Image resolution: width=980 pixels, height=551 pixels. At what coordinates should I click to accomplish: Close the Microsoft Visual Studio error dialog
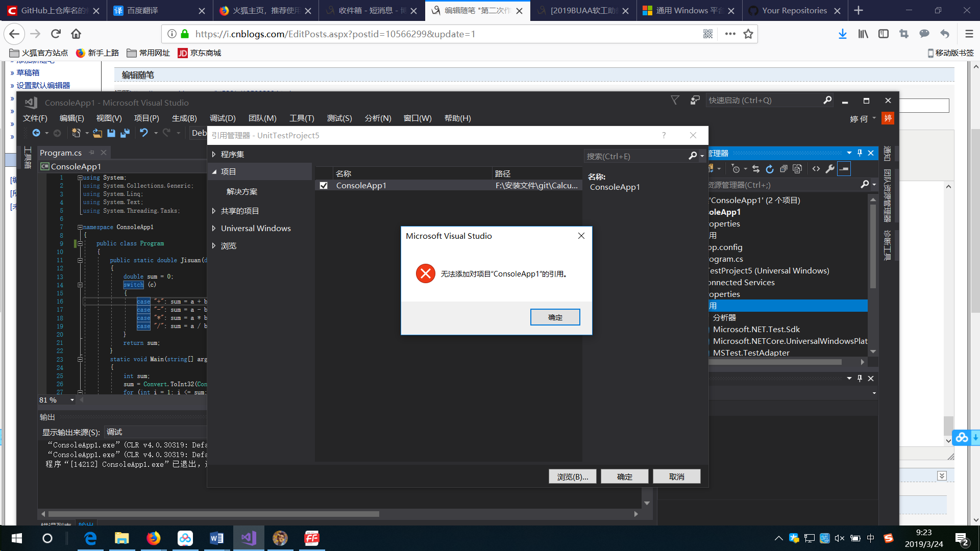click(581, 236)
